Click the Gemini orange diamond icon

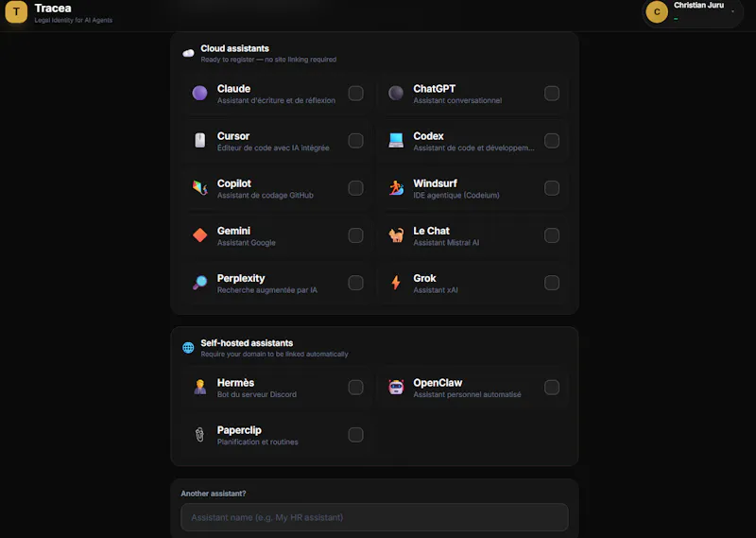(x=199, y=235)
